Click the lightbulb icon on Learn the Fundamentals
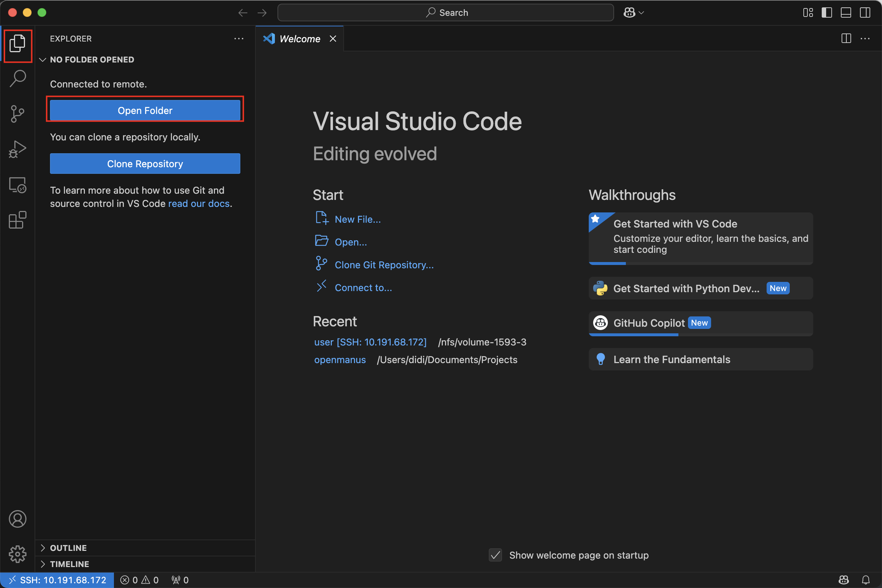This screenshot has width=882, height=588. pyautogui.click(x=601, y=359)
